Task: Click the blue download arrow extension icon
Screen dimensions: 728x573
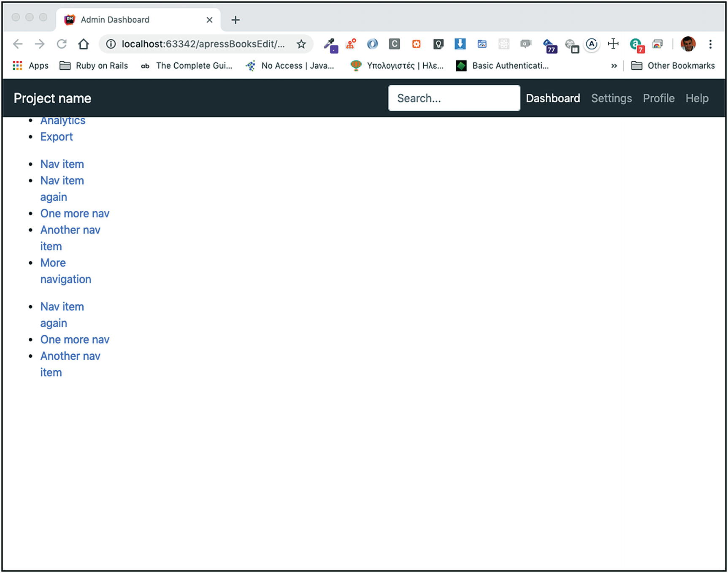Action: click(460, 44)
